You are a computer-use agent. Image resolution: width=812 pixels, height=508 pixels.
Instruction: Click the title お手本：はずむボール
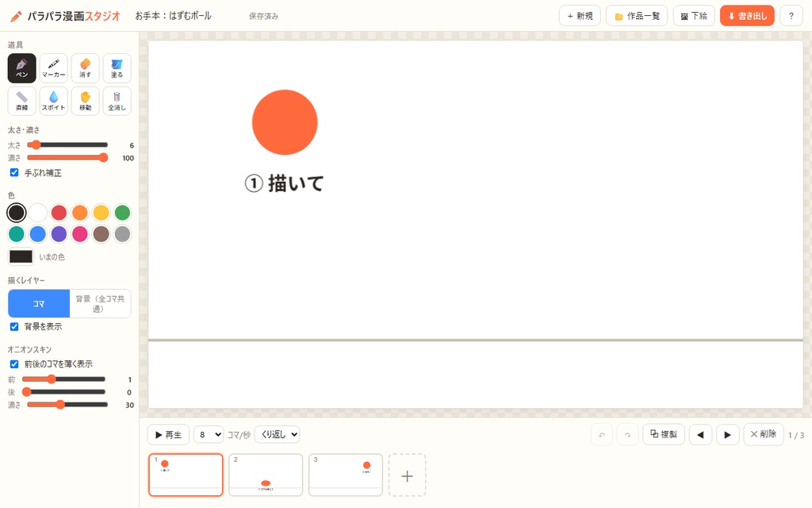[x=174, y=16]
